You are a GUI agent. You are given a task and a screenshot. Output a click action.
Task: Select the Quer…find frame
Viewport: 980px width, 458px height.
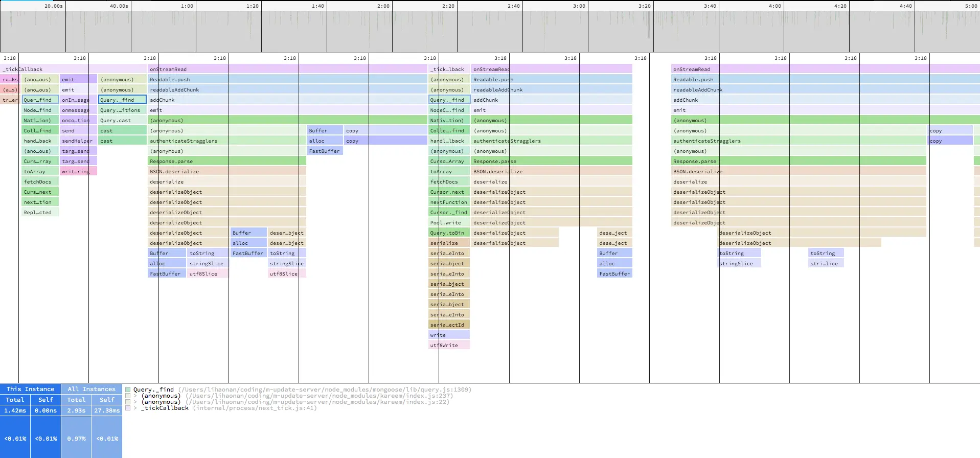[40, 100]
